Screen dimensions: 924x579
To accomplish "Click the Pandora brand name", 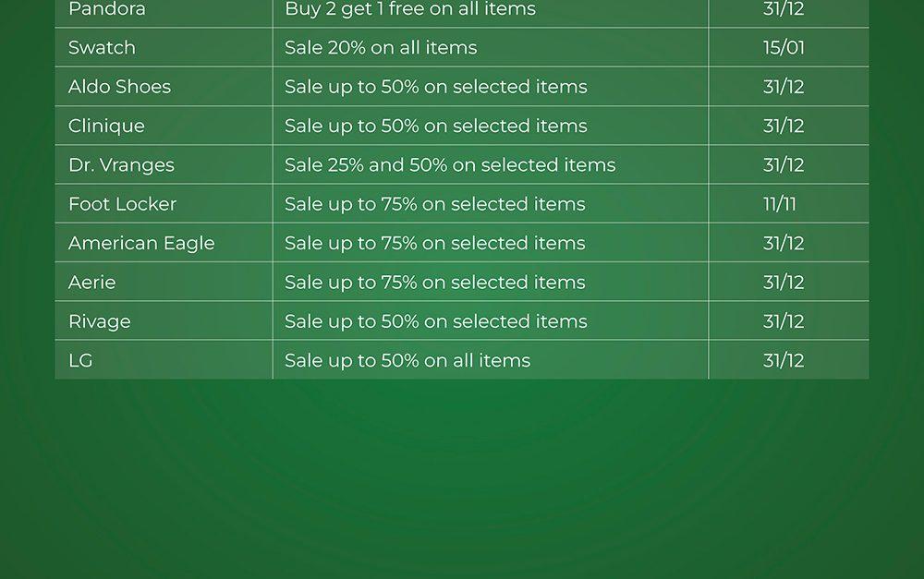I will pos(106,9).
